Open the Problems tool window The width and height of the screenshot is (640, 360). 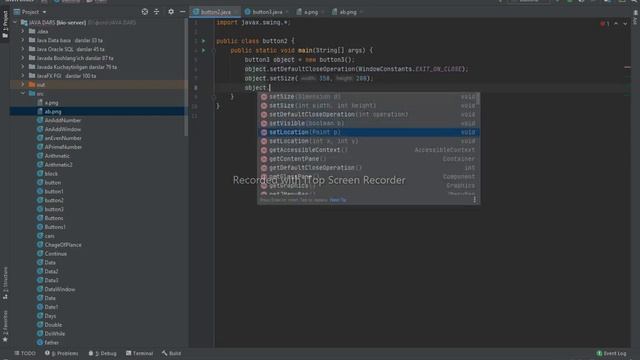pos(62,353)
